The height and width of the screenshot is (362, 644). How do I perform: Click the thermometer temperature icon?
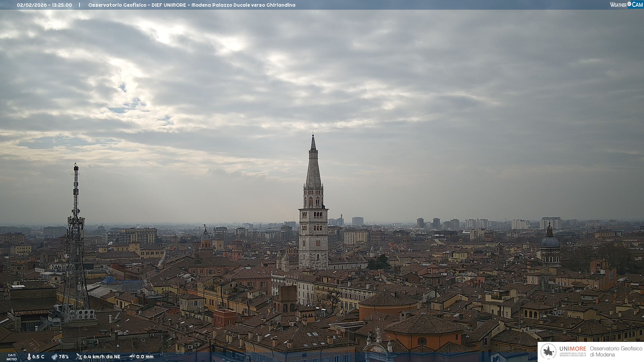29,357
